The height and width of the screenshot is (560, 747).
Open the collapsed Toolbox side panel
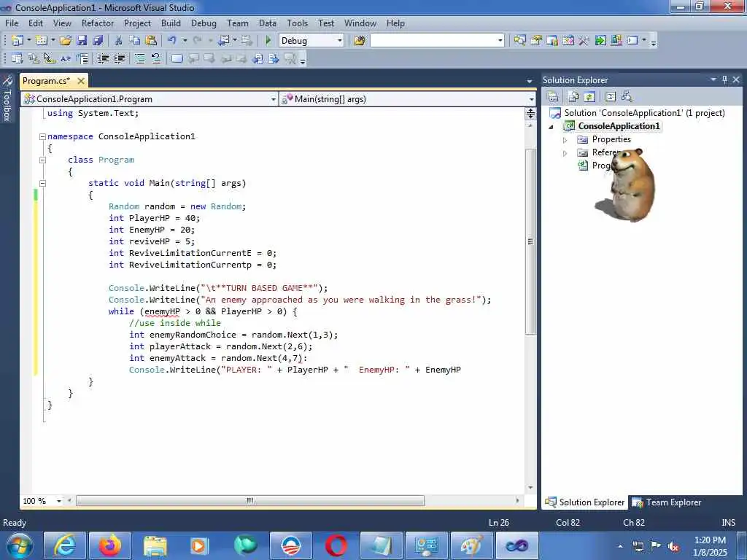click(7, 98)
